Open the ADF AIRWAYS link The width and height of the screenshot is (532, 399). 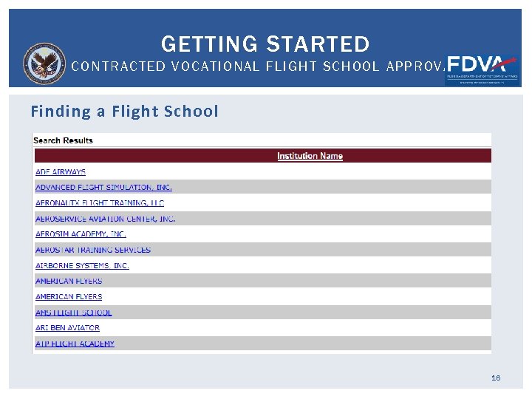61,172
